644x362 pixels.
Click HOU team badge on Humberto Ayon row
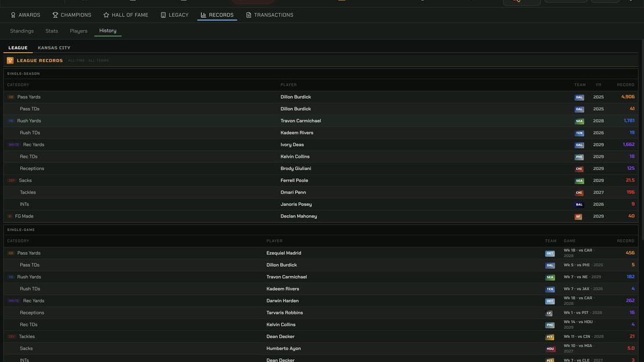point(551,349)
